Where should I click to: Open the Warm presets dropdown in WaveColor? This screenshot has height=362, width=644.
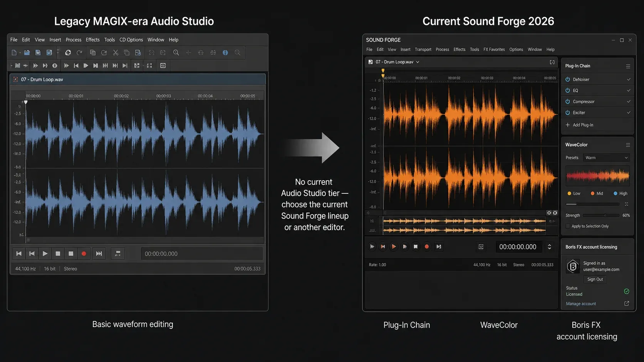coord(606,158)
